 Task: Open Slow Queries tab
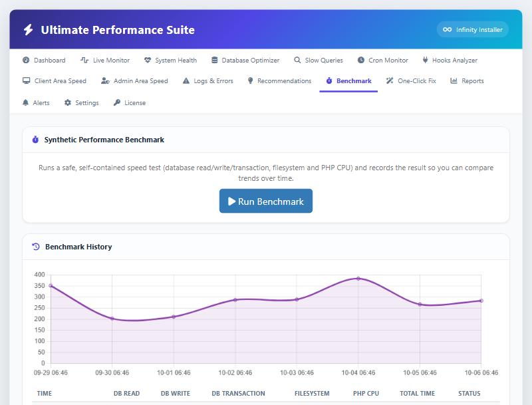(319, 60)
